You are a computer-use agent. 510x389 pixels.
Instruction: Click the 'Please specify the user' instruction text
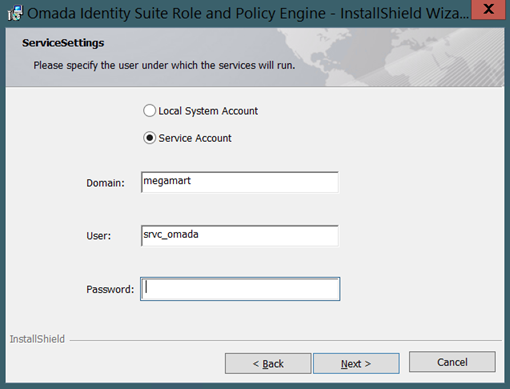164,65
